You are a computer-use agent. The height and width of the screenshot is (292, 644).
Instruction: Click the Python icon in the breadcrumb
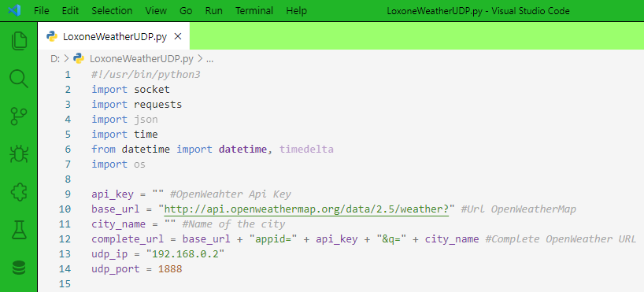(79, 58)
